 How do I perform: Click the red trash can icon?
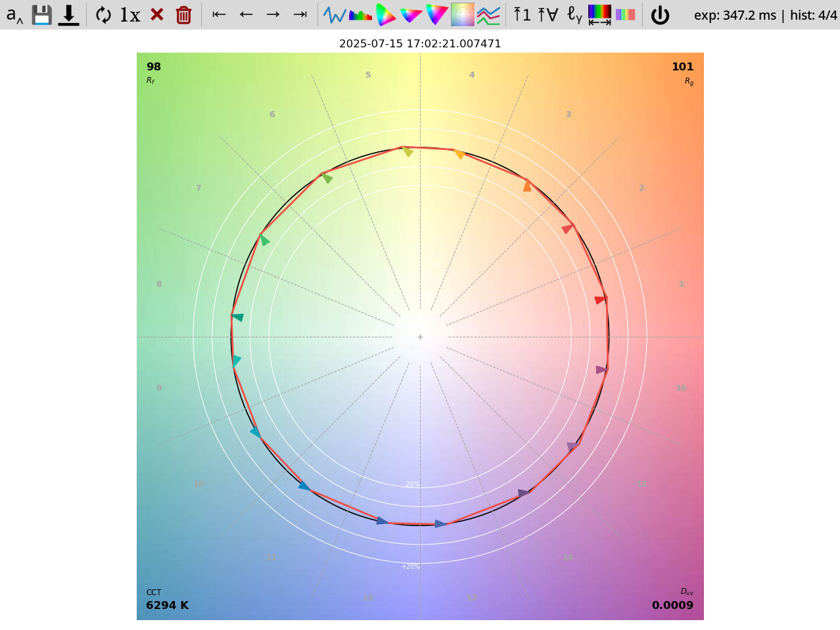click(184, 14)
